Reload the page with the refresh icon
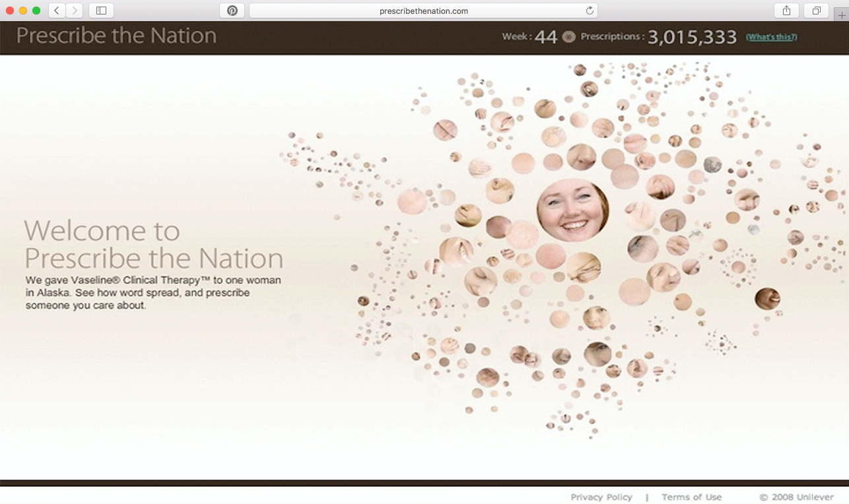The height and width of the screenshot is (504, 849). 590,11
